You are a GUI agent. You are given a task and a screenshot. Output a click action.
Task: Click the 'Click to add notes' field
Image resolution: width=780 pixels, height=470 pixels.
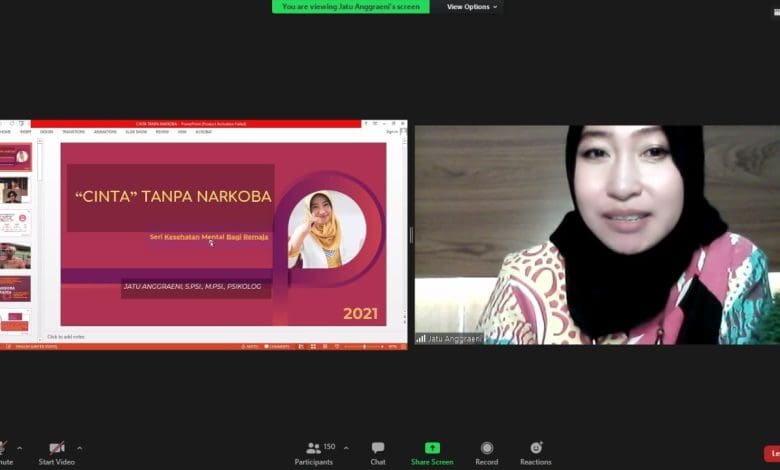66,337
